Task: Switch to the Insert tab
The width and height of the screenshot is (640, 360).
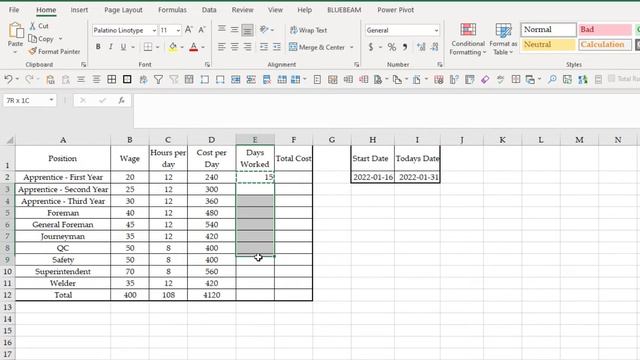Action: point(79,10)
